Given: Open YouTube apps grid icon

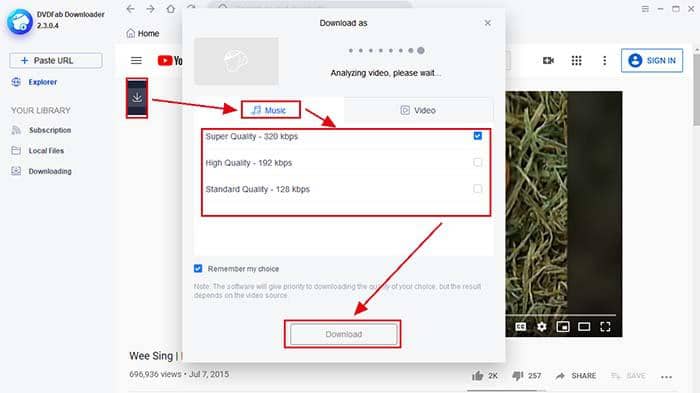Looking at the screenshot, I should point(576,60).
